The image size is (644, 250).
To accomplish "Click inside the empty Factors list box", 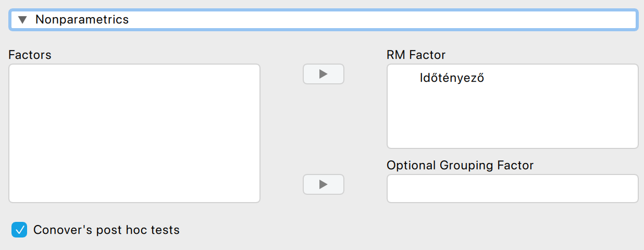I will (x=134, y=133).
